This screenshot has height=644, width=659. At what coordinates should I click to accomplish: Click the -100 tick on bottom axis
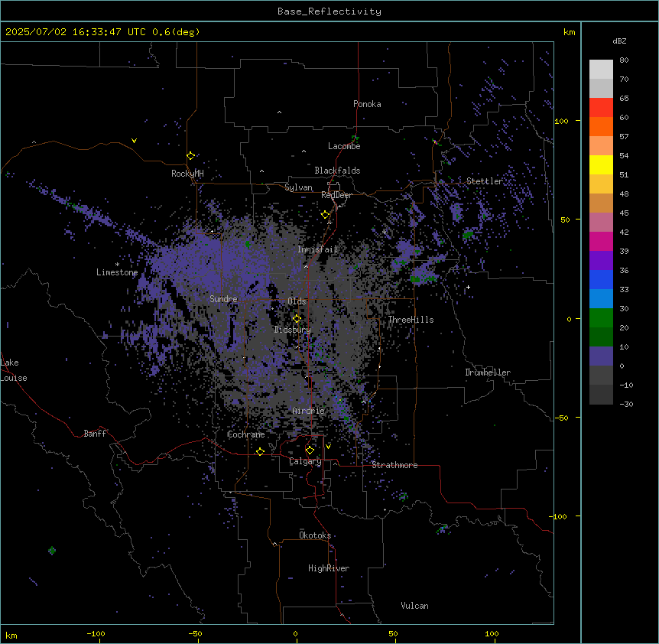pos(96,633)
